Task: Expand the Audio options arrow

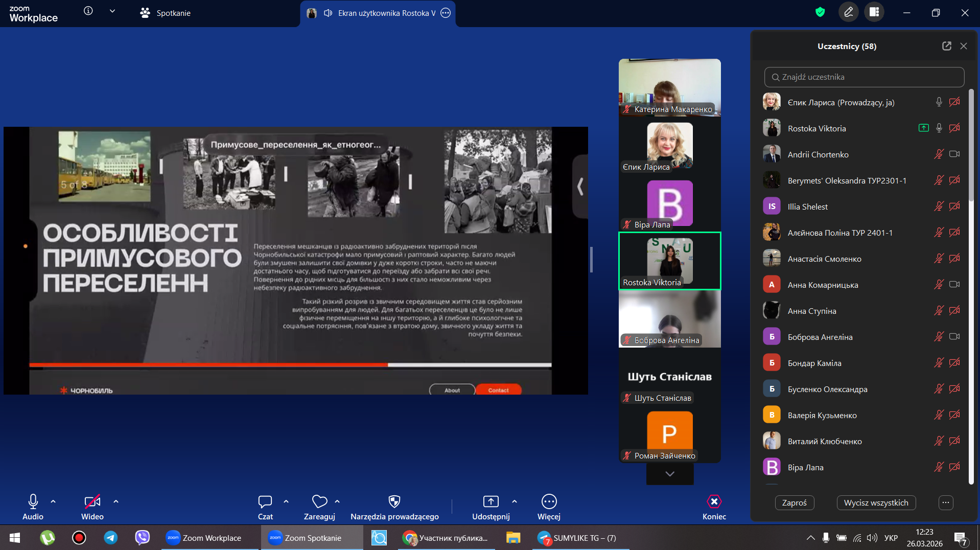Action: (53, 502)
